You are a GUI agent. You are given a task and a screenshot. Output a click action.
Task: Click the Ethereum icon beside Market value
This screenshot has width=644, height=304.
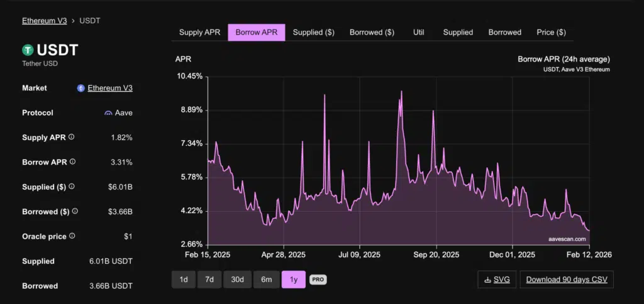(x=80, y=88)
